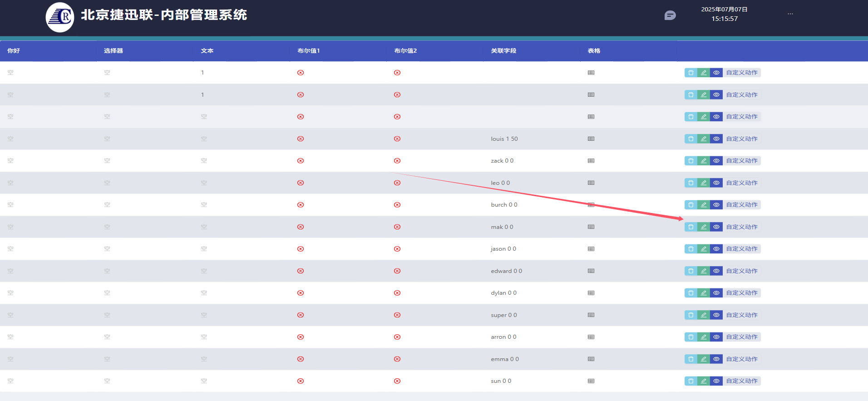Open table icon in dylan 0 0 row
Screen dimensions: 868x401
click(x=591, y=293)
